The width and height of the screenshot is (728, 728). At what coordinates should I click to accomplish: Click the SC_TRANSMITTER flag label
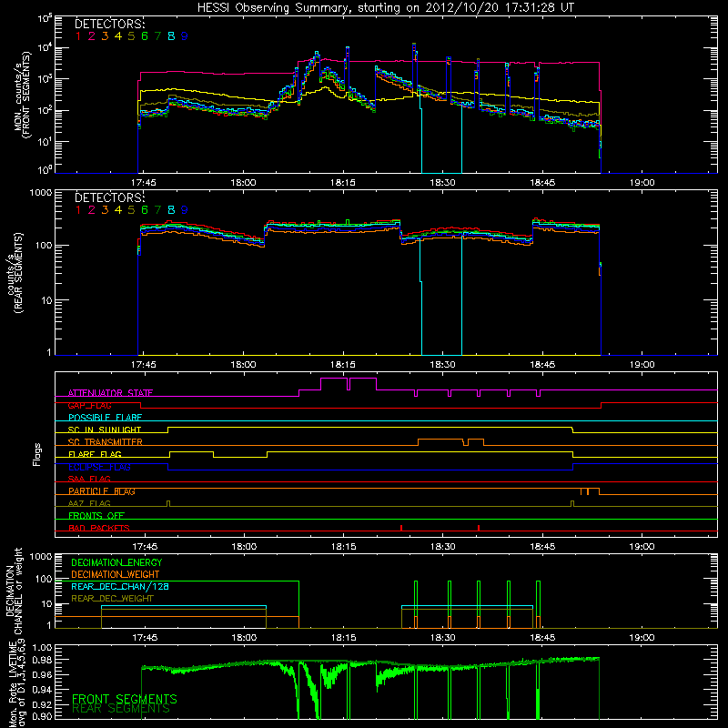click(106, 442)
